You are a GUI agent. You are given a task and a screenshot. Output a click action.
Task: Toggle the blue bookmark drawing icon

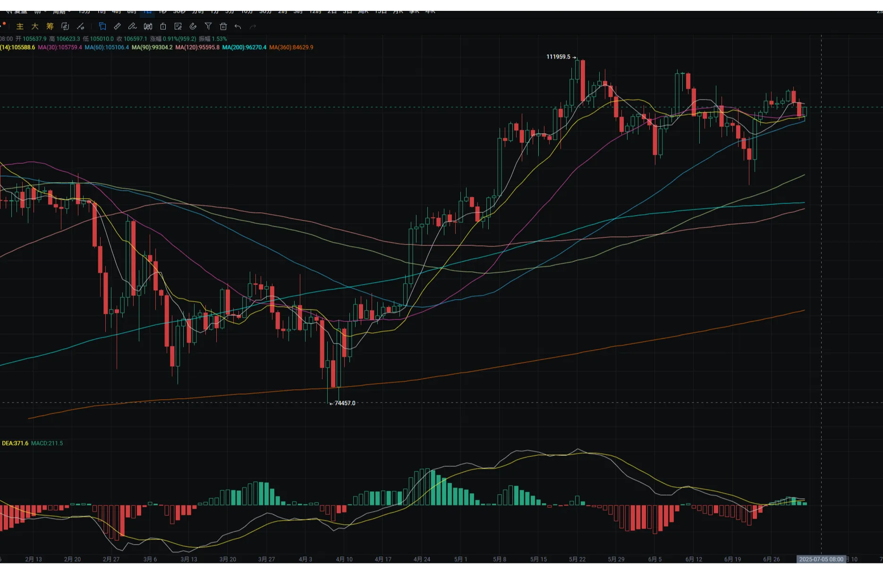point(102,26)
